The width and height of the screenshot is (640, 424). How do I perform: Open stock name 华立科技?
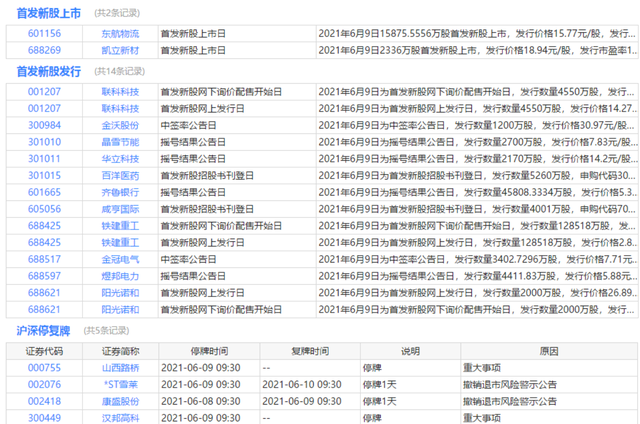[120, 159]
